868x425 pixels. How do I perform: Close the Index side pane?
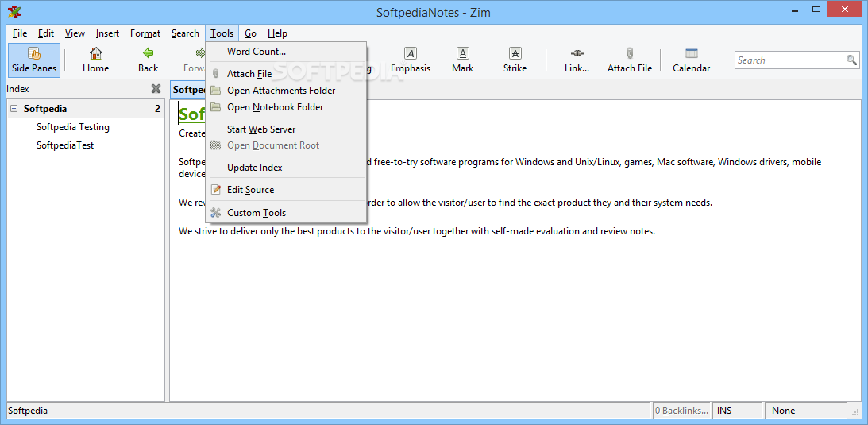pos(156,88)
